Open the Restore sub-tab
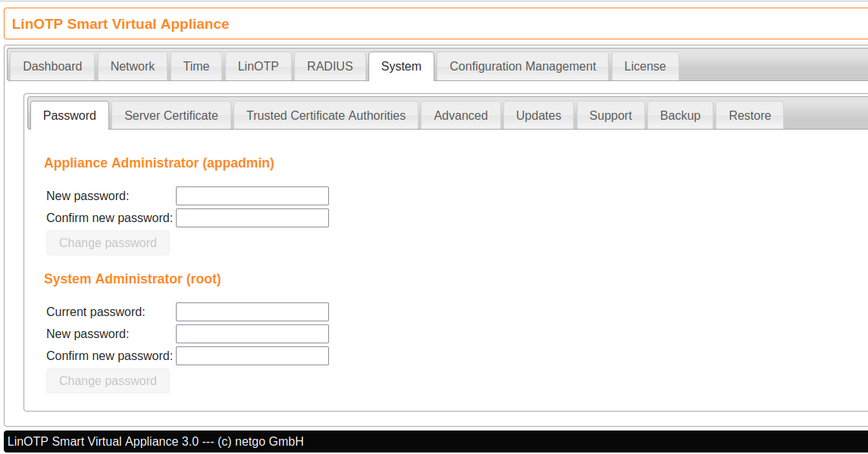The width and height of the screenshot is (868, 454). (x=750, y=116)
